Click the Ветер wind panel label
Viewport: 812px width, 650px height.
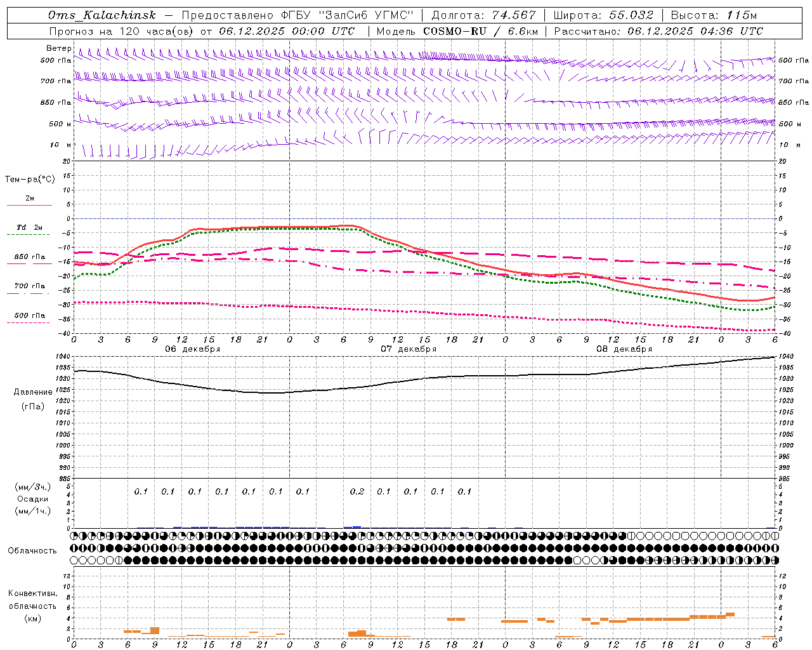pos(58,48)
